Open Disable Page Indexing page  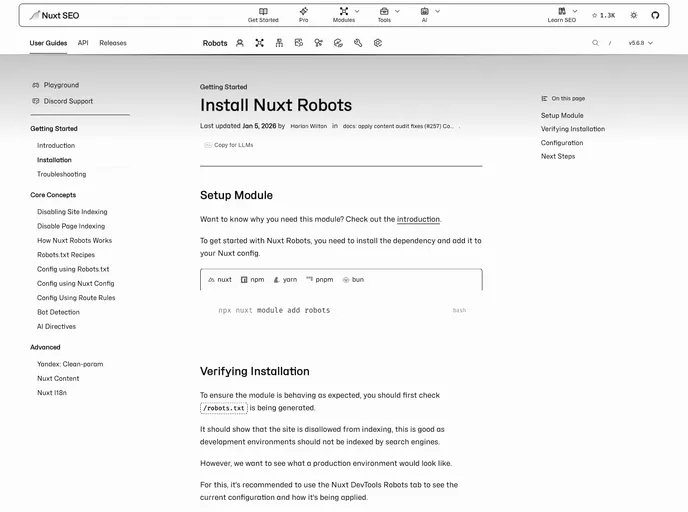(x=71, y=226)
